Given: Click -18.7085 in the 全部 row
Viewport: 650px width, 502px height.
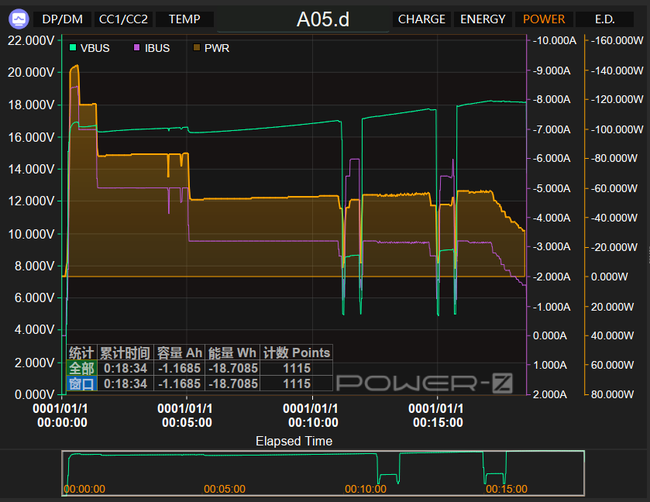Looking at the screenshot, I should click(233, 368).
